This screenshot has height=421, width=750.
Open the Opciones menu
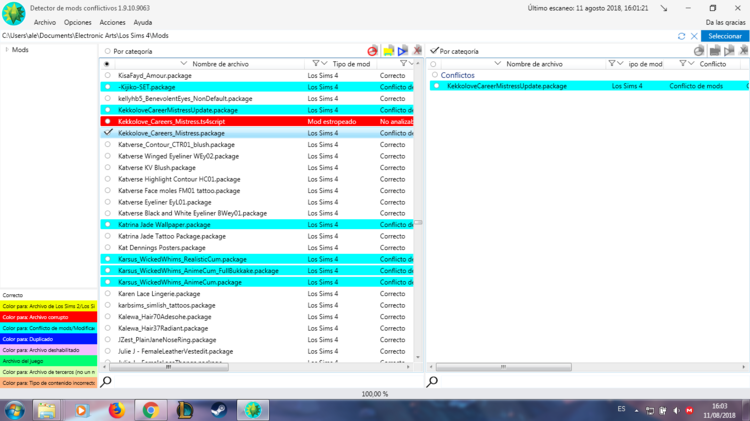77,22
